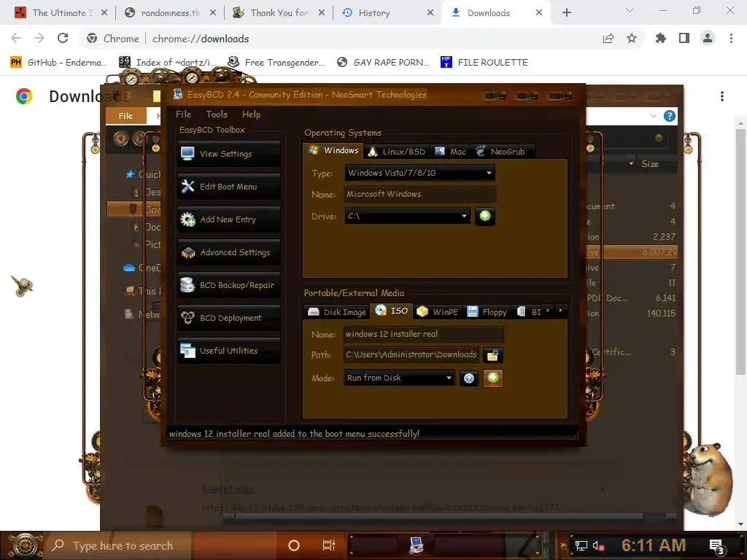
Task: Click muted volume tray icon
Action: [x=598, y=545]
